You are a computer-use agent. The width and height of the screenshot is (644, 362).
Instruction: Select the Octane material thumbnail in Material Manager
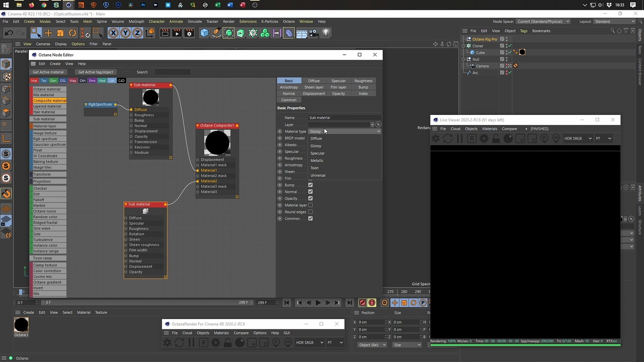click(21, 325)
